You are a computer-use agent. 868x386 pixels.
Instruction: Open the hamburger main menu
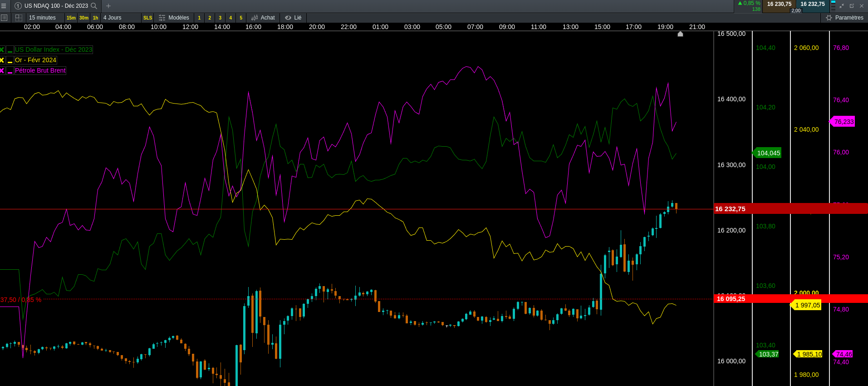(4, 6)
